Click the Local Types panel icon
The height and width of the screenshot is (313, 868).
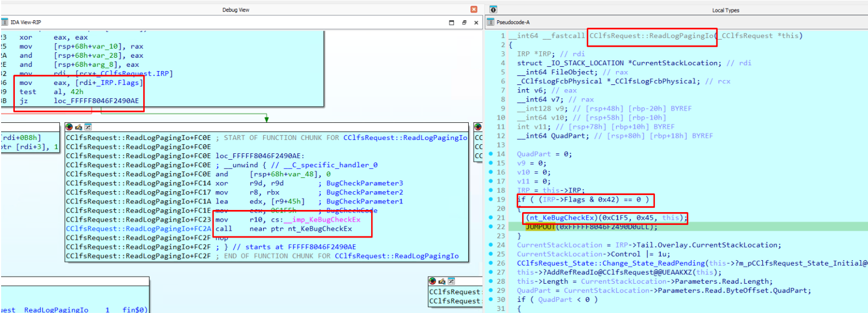coord(493,9)
